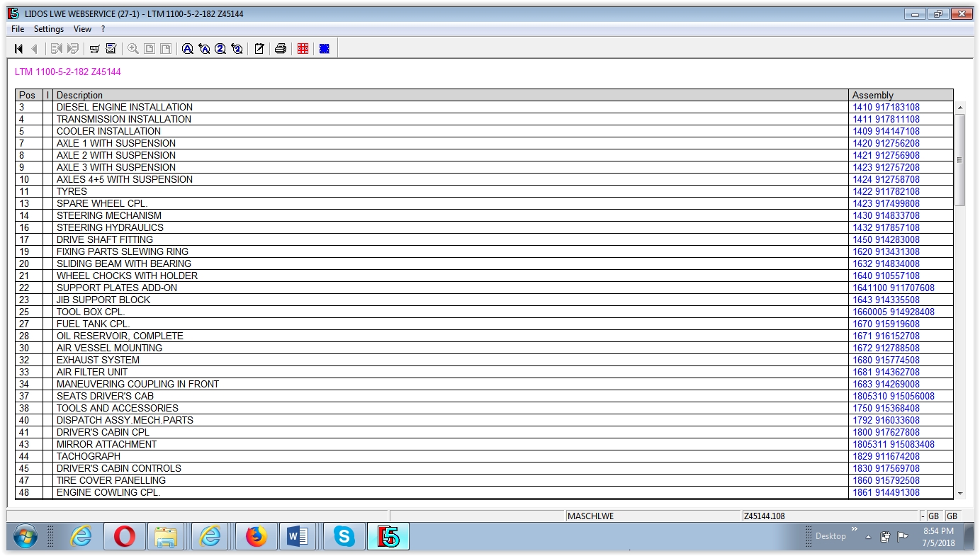The image size is (980, 556).
Task: Click the vertical scrollbar thumb
Action: (x=960, y=160)
